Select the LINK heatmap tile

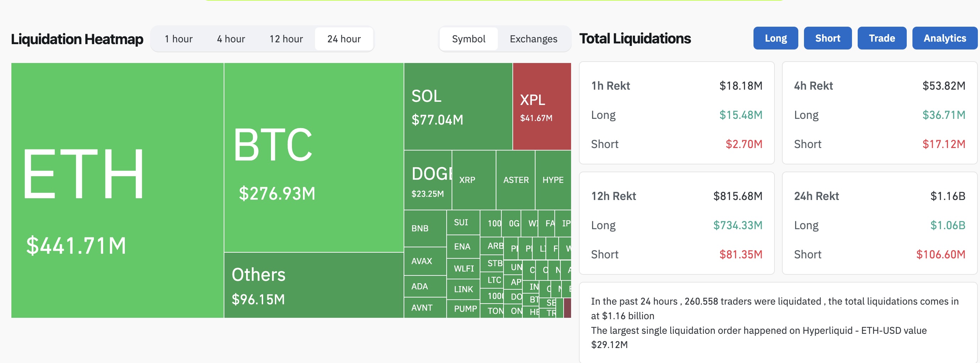[x=463, y=289]
